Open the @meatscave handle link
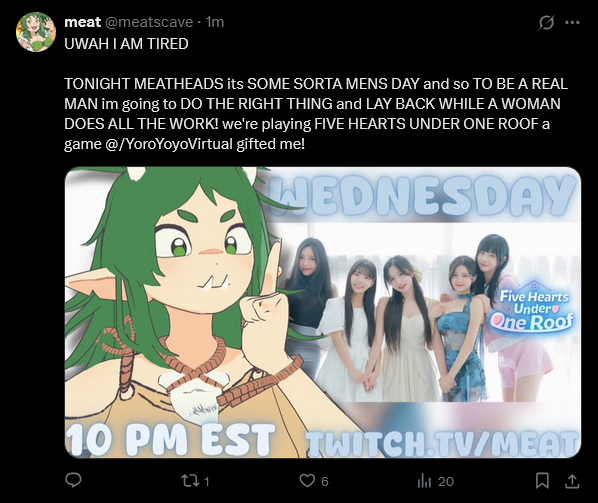Viewport: 598px width, 503px height. click(149, 22)
